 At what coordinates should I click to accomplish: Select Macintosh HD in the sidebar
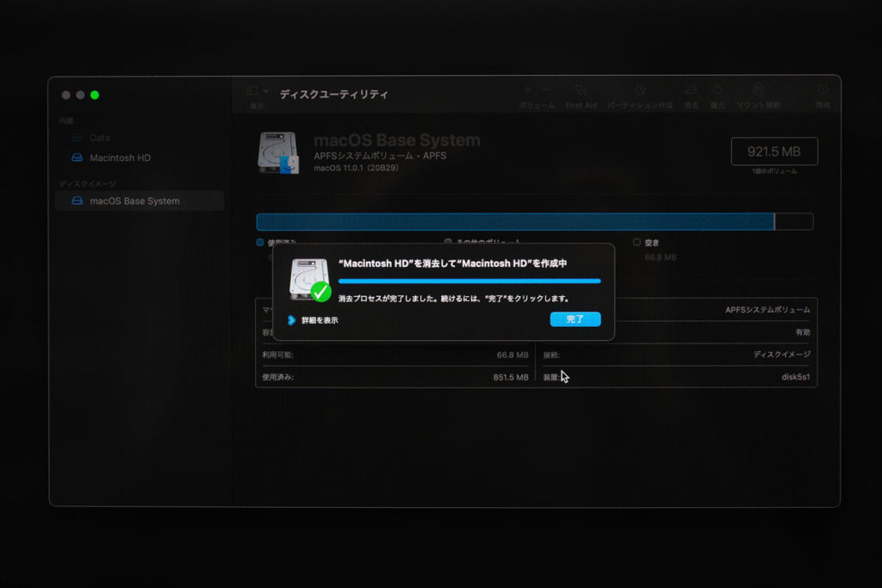120,158
